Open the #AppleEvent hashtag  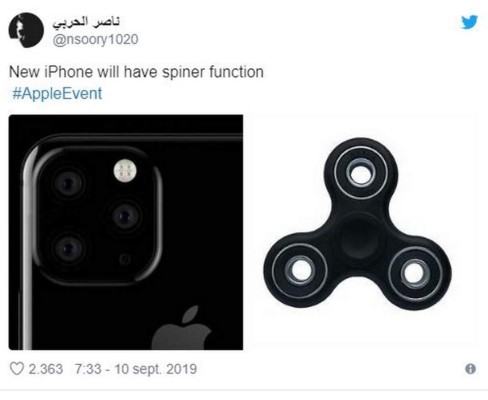pos(57,93)
